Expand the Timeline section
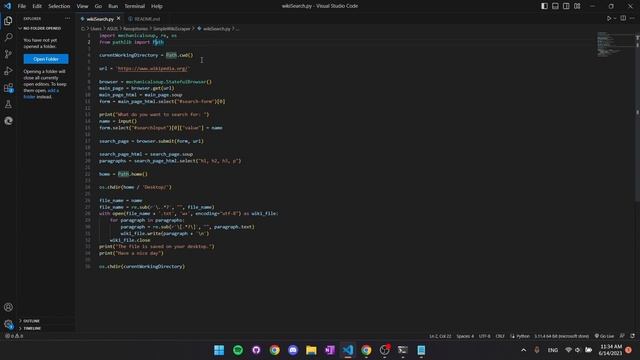The height and width of the screenshot is (360, 640). point(32,328)
